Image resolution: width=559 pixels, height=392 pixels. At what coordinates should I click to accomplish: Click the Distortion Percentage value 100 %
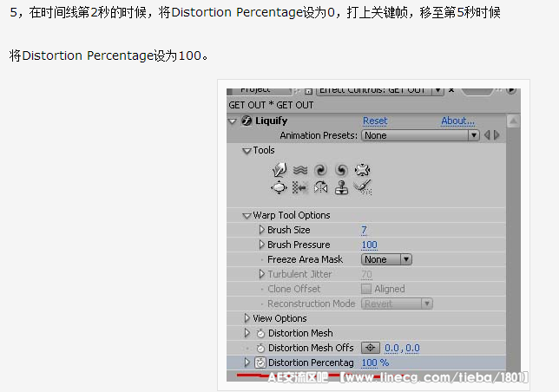(375, 363)
